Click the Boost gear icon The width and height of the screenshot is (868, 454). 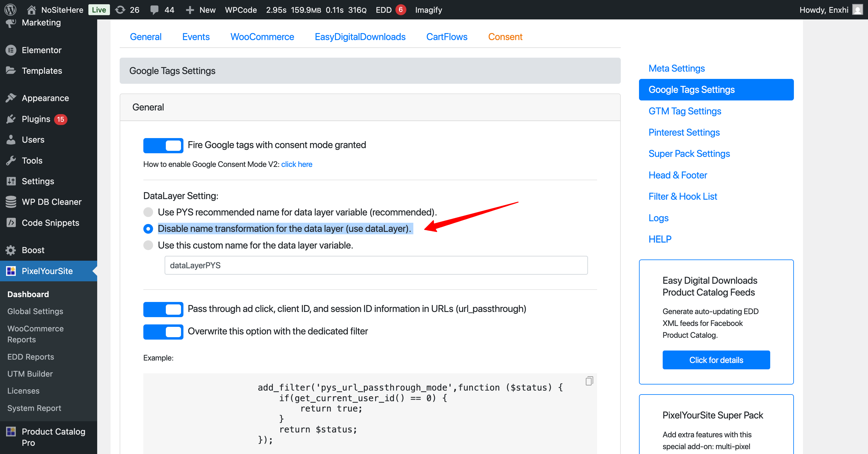point(11,250)
